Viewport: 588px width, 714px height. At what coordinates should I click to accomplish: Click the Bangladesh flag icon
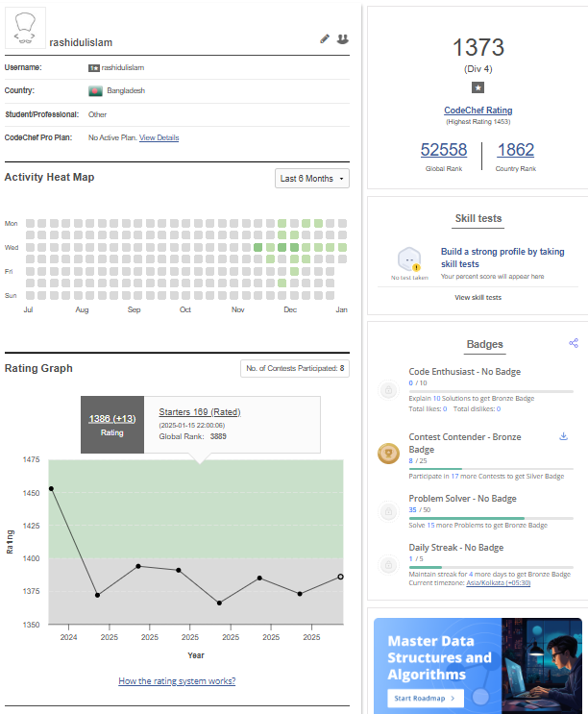95,91
